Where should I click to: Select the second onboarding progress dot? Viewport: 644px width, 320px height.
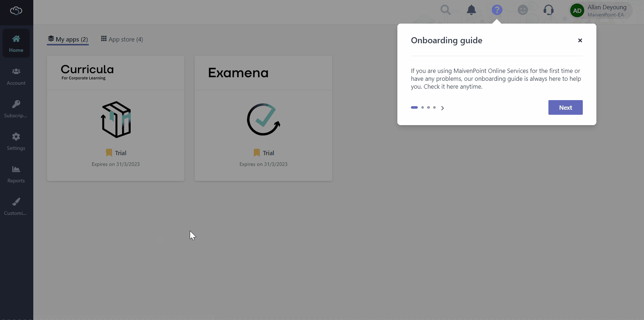[x=422, y=107]
